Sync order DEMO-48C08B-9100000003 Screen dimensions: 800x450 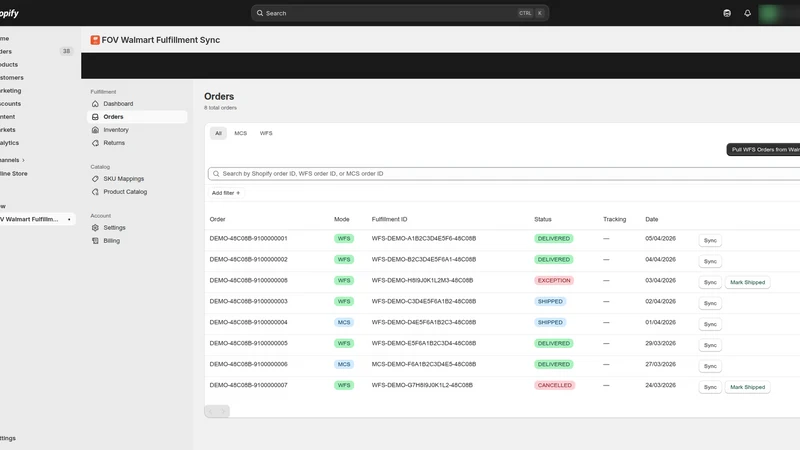[710, 303]
